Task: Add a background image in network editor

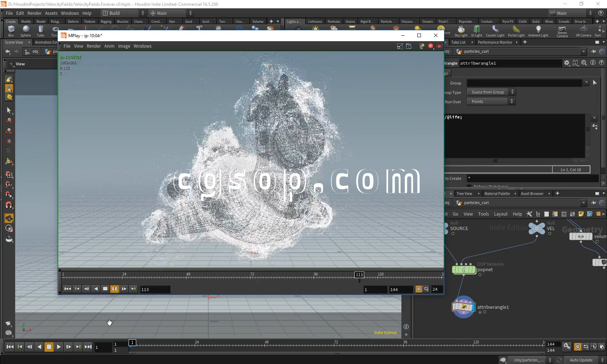Action: [x=590, y=214]
